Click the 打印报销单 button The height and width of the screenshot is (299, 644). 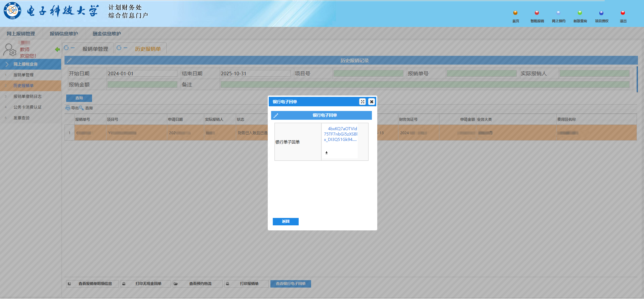click(x=249, y=284)
